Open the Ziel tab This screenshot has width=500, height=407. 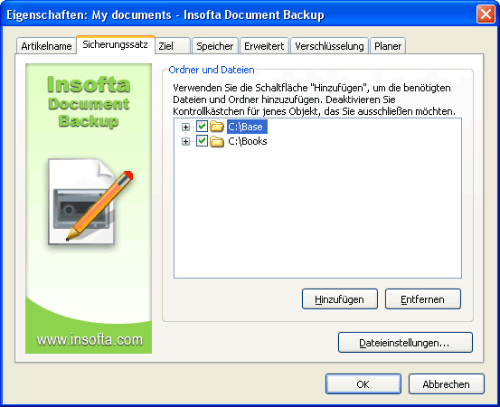(173, 46)
